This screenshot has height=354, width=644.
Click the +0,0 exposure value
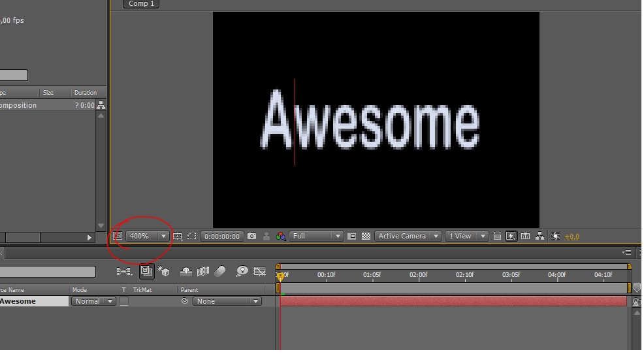(x=572, y=236)
